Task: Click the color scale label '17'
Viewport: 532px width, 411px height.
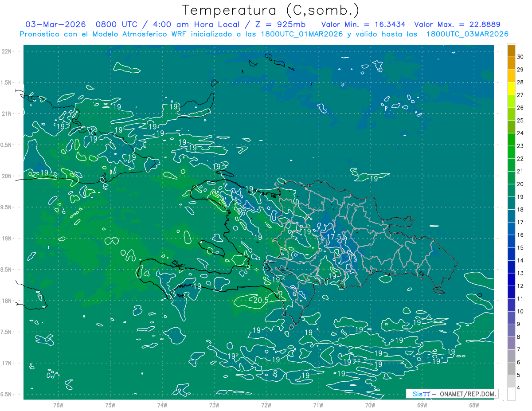Action: pos(520,222)
